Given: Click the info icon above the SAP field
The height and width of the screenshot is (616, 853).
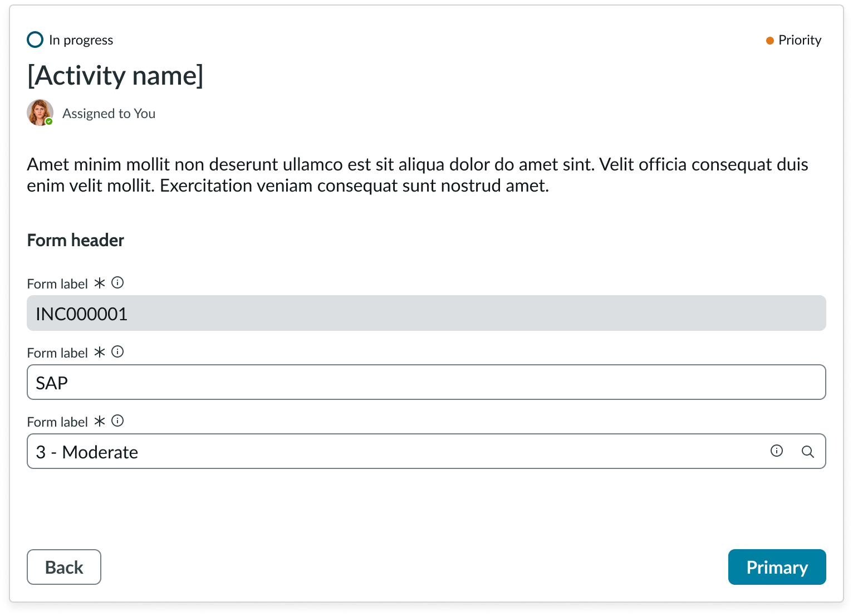Looking at the screenshot, I should point(117,351).
